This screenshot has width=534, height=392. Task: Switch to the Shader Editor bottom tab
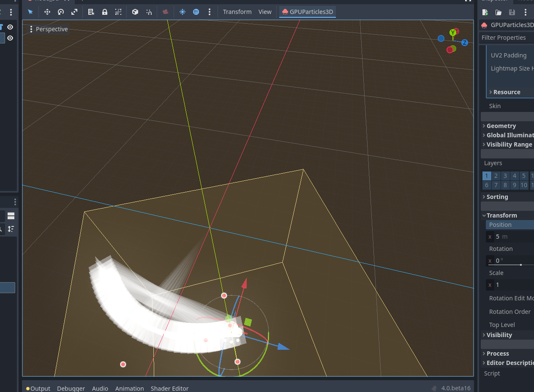click(x=169, y=388)
